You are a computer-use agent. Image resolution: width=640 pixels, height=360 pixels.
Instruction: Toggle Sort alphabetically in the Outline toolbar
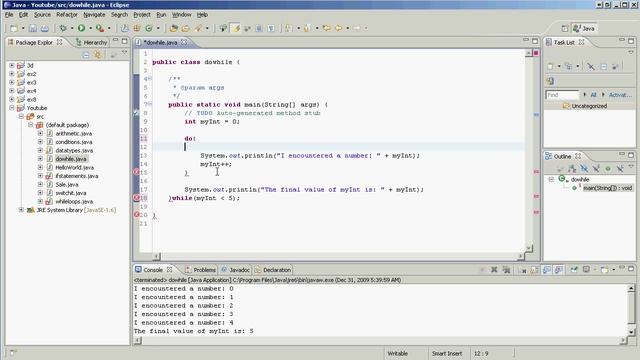tap(572, 168)
